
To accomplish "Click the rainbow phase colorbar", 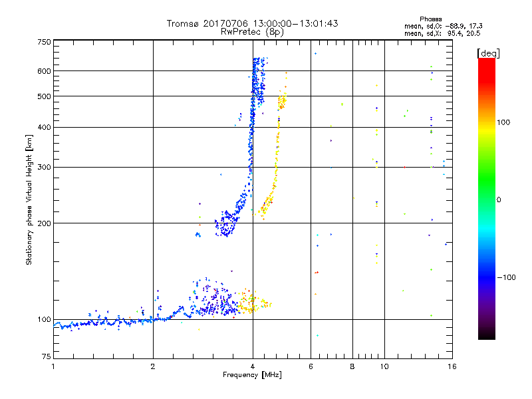I will 487,199.
